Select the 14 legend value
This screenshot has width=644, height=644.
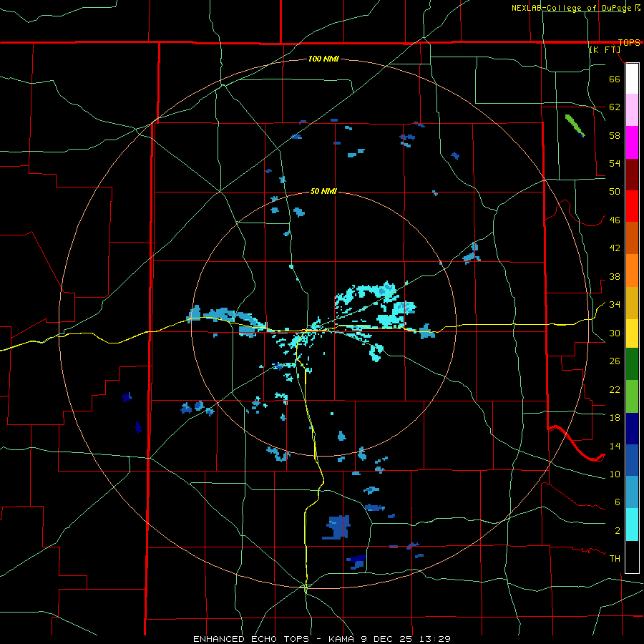pos(615,446)
